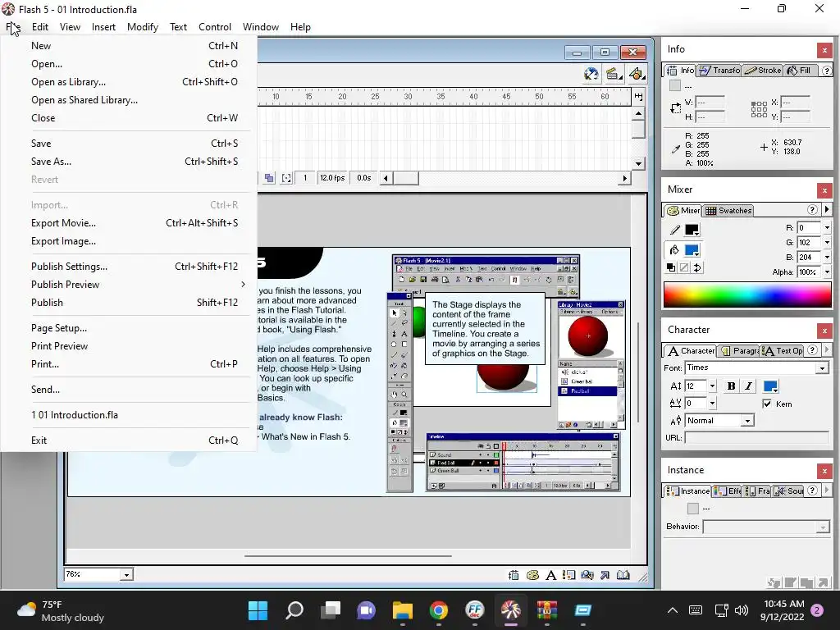Click the Swap Colors icon in Mixer
Image resolution: width=840 pixels, height=630 pixels.
click(697, 267)
